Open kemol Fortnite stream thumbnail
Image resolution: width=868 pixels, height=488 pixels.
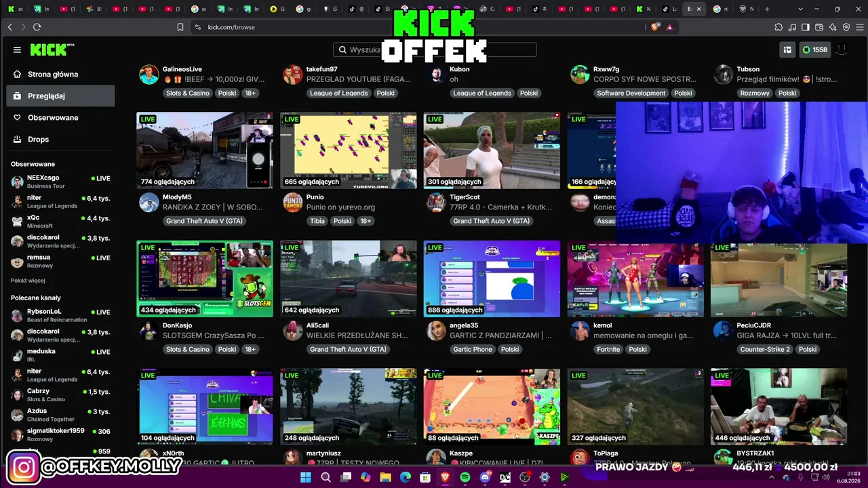pos(635,279)
